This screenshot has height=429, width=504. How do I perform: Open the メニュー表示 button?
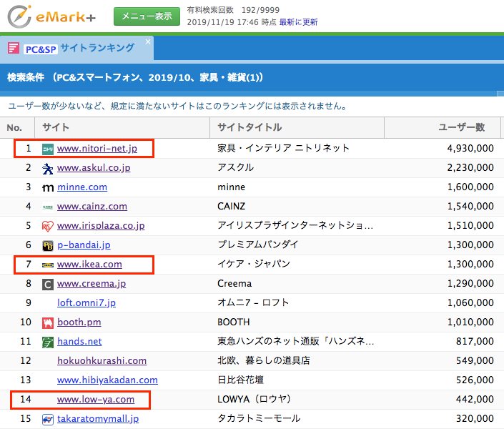click(147, 16)
